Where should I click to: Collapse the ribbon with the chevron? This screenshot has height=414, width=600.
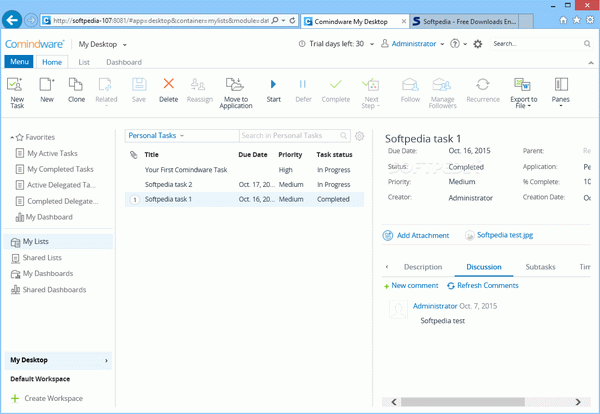pyautogui.click(x=591, y=62)
